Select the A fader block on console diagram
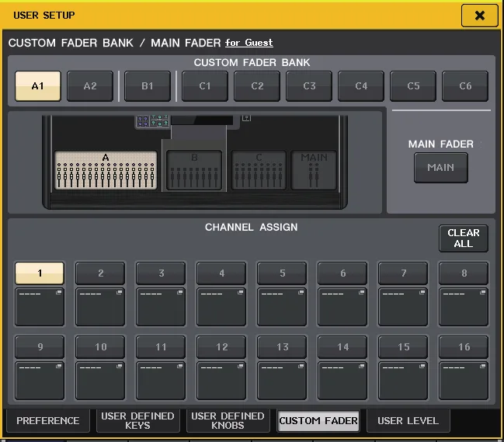 106,170
